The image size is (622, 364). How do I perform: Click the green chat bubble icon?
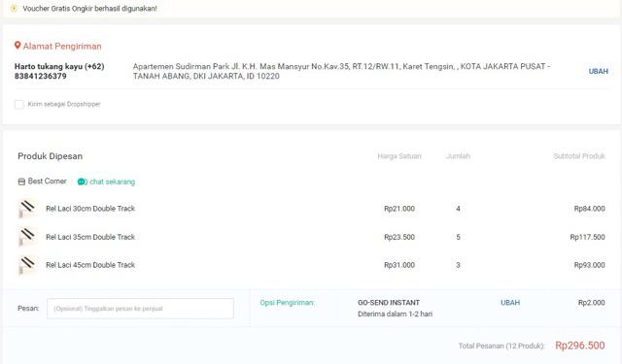(82, 182)
